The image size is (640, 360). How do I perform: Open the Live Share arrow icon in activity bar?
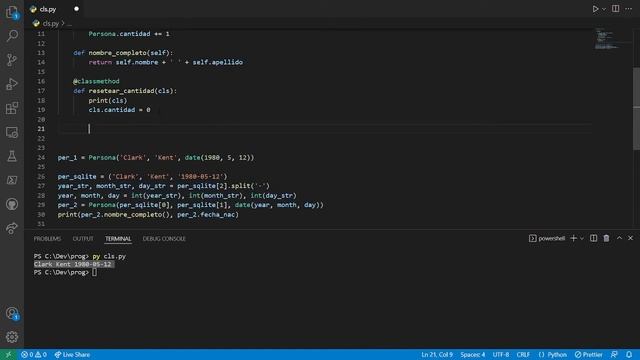pyautogui.click(x=12, y=228)
